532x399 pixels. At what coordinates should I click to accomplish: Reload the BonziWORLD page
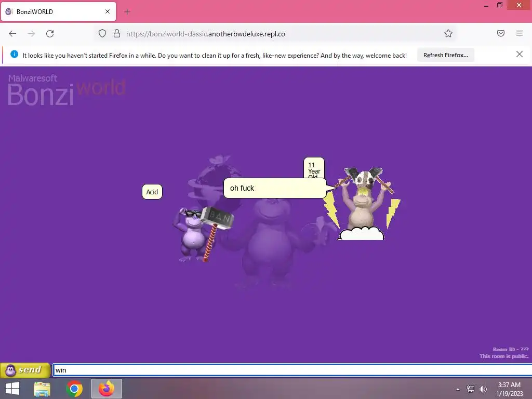(x=50, y=34)
